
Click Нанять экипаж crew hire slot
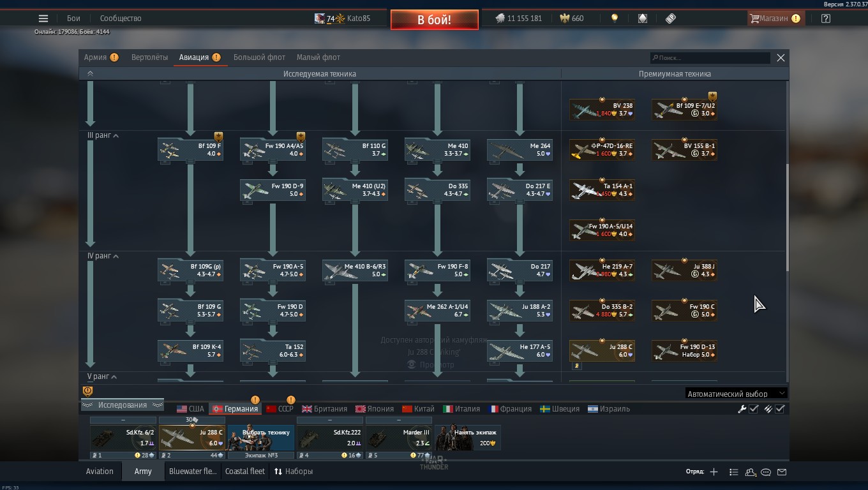[468, 438]
